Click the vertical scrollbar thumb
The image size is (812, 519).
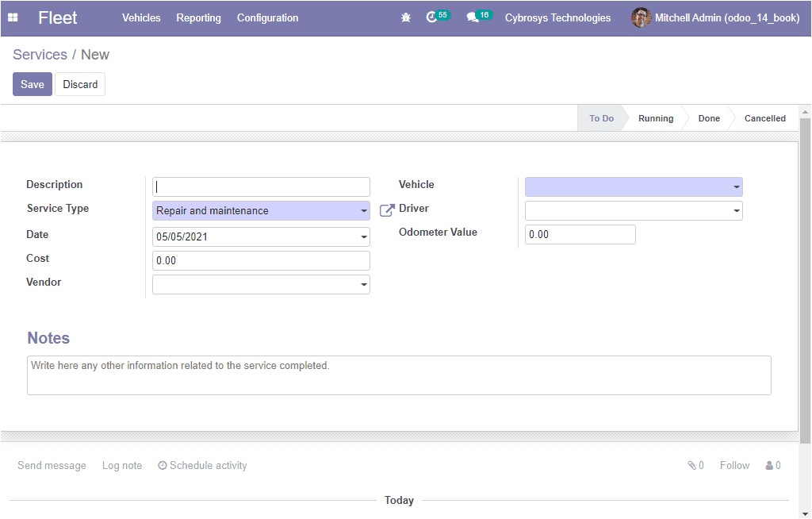pos(805,281)
